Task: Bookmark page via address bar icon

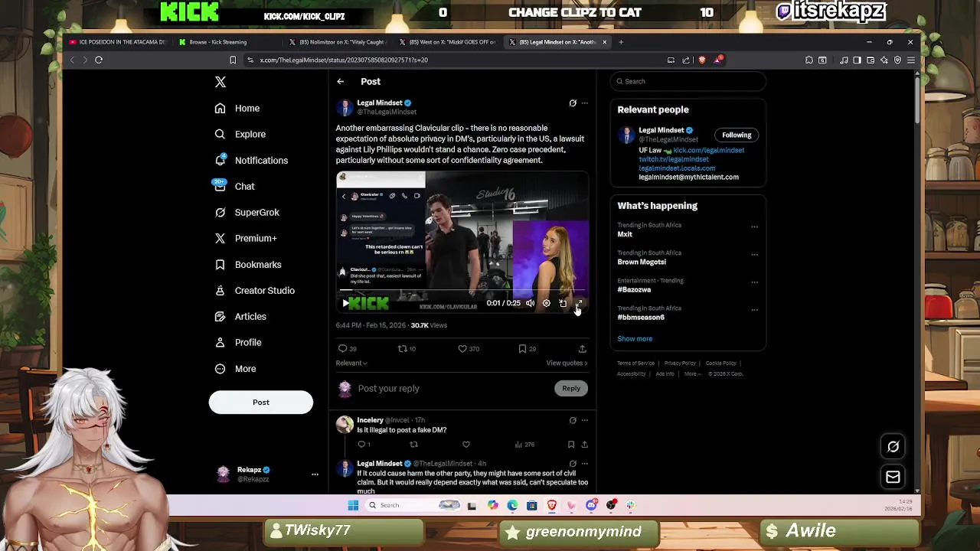Action: 233,60
